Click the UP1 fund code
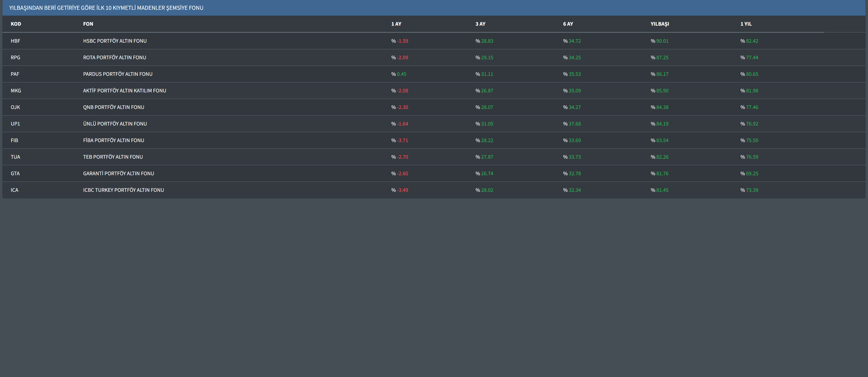 tap(15, 124)
